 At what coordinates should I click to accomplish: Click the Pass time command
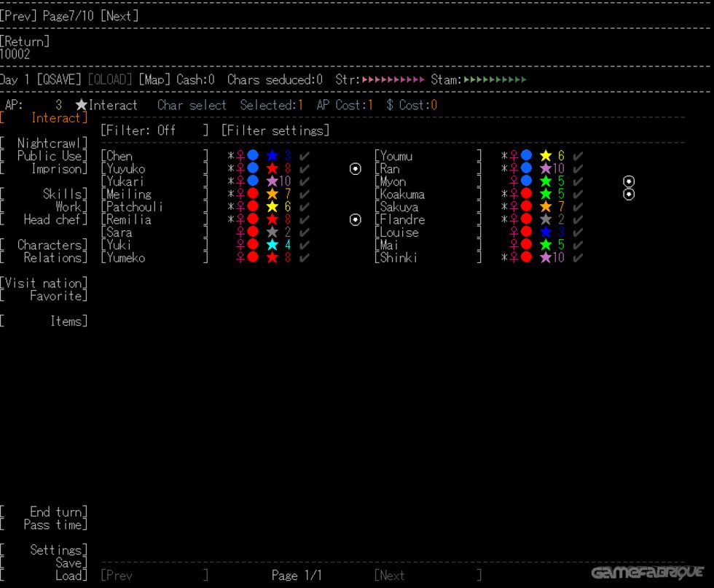pyautogui.click(x=44, y=525)
